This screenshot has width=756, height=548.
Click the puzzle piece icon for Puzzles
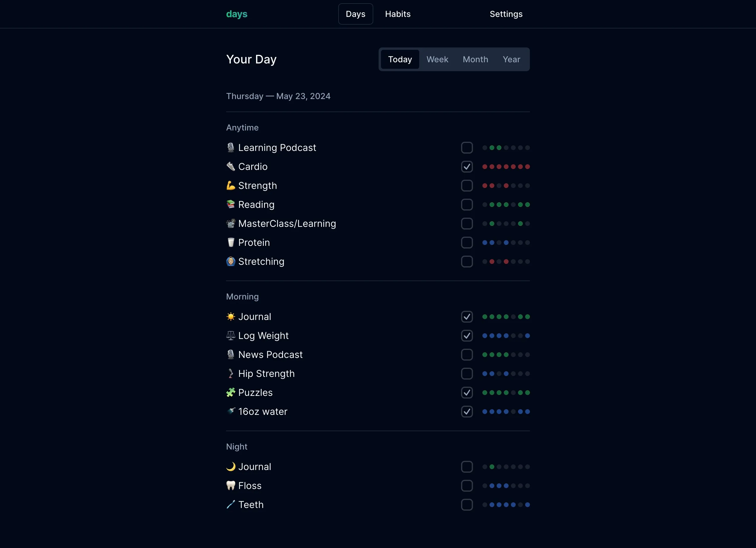point(231,392)
